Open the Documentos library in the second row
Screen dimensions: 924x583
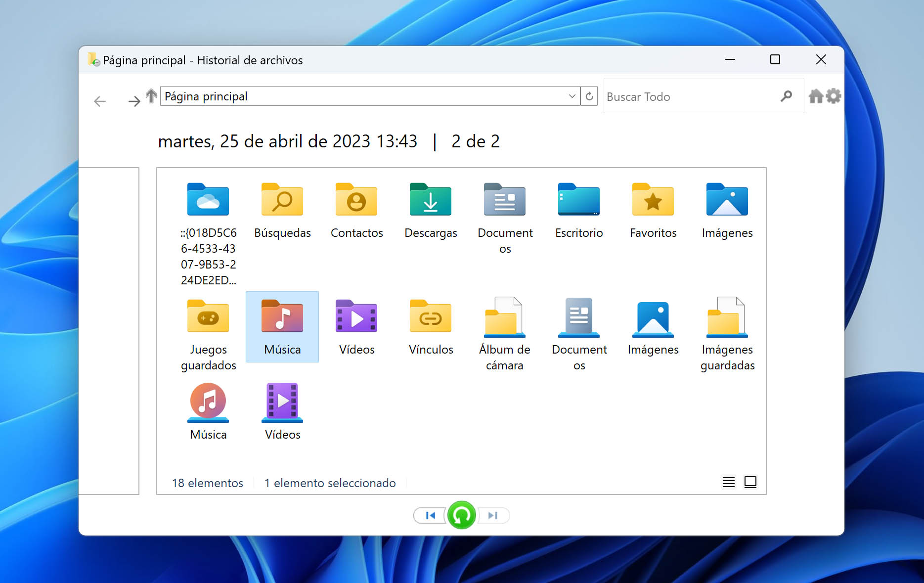(x=579, y=317)
